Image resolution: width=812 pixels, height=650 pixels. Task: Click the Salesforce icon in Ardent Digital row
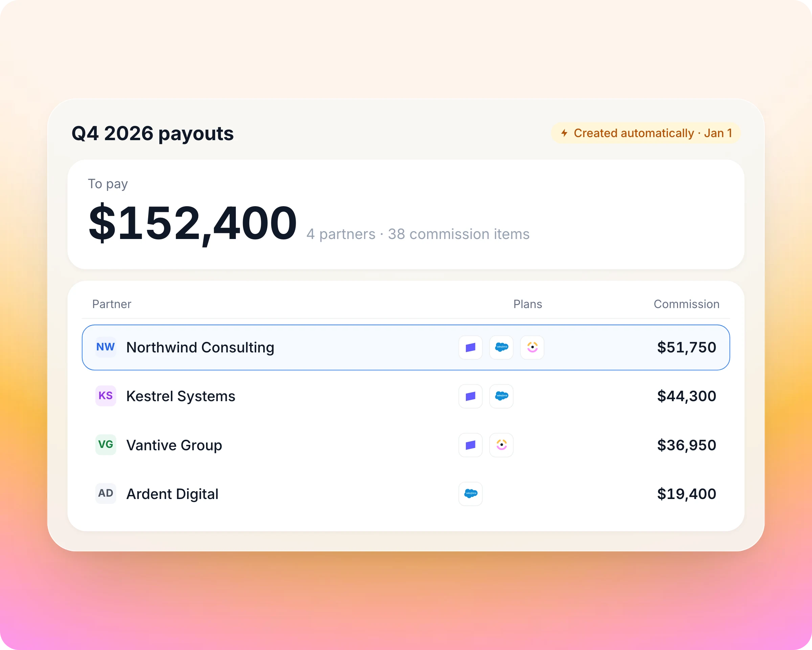[470, 494]
